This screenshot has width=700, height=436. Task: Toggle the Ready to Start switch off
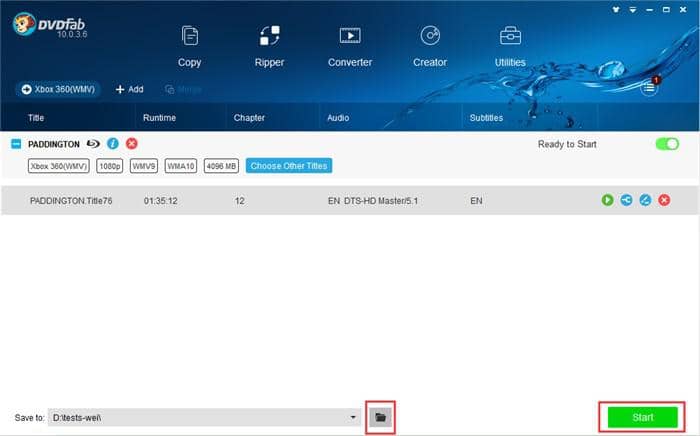667,144
